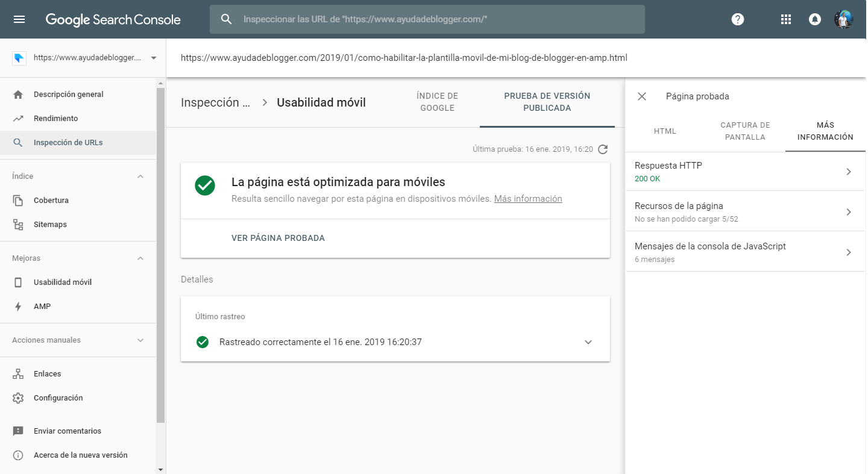Click the URL inspection search field
868x474 pixels.
pos(427,19)
